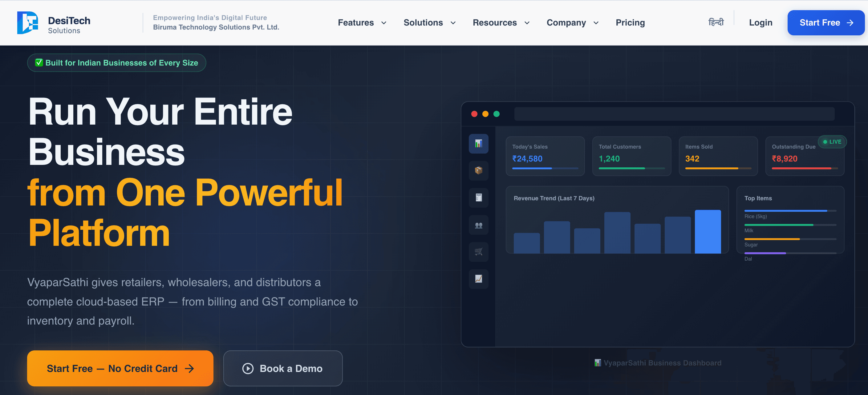Image resolution: width=868 pixels, height=395 pixels.
Task: Click the play circle icon in Book a Demo
Action: (248, 369)
